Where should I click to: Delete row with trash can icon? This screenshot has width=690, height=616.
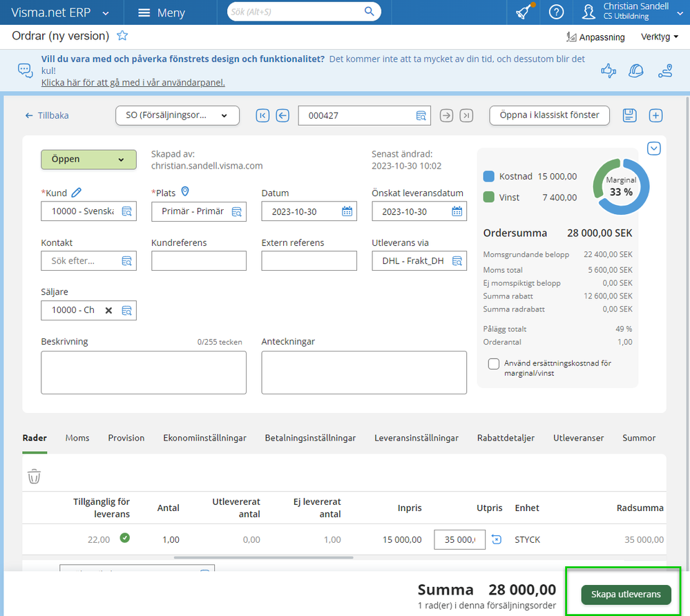35,476
